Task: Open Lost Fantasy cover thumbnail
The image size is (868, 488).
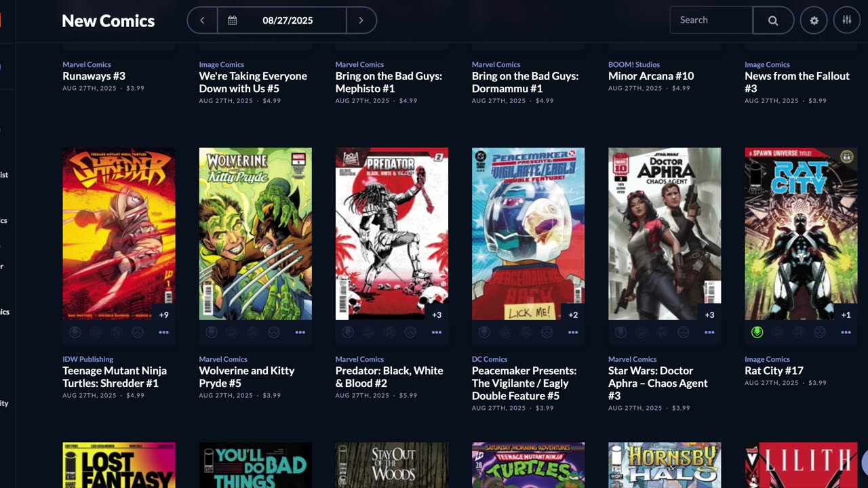Action: tap(119, 465)
